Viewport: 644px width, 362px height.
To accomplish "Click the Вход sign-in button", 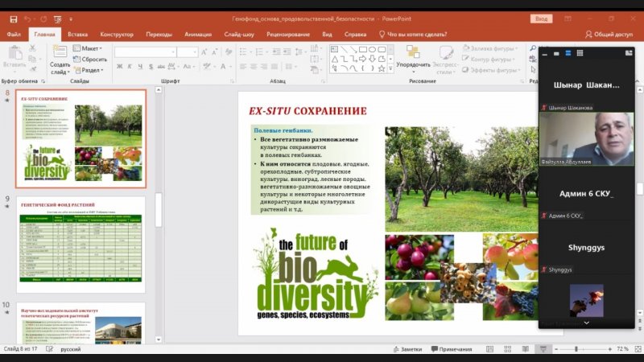I will 541,19.
